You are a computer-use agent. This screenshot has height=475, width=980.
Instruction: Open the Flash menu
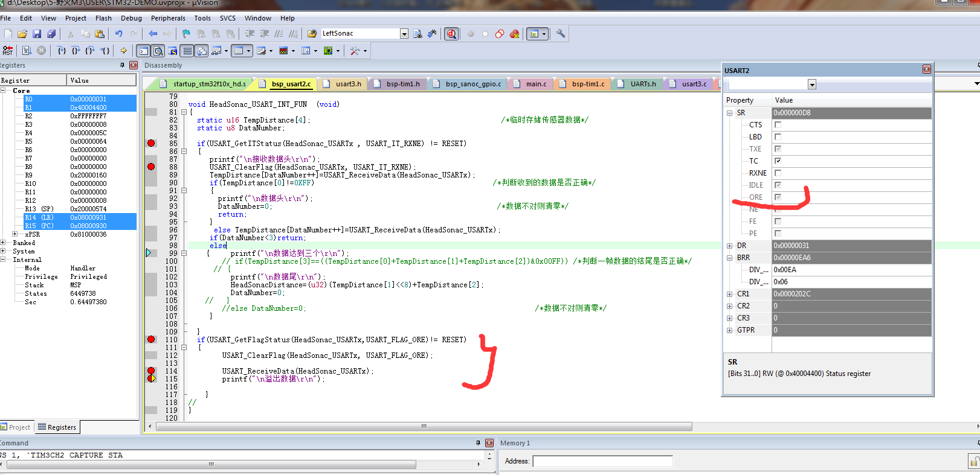pos(103,18)
